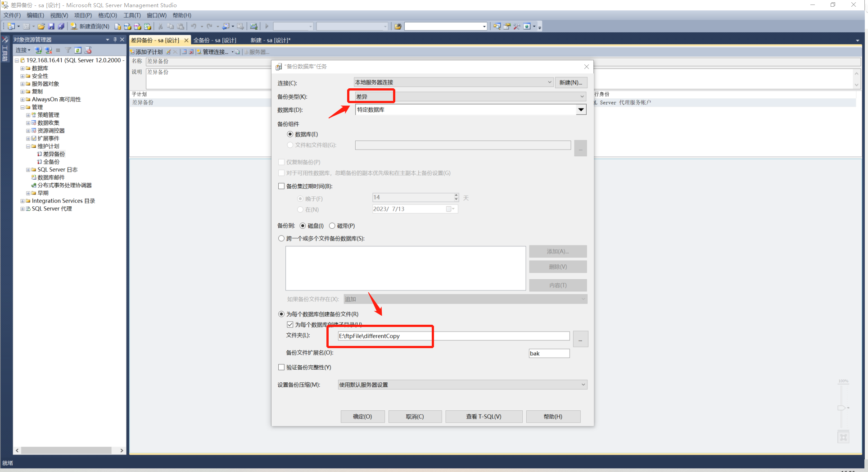The height and width of the screenshot is (472, 868).
Task: Click the design surface zoom slider
Action: pyautogui.click(x=842, y=408)
